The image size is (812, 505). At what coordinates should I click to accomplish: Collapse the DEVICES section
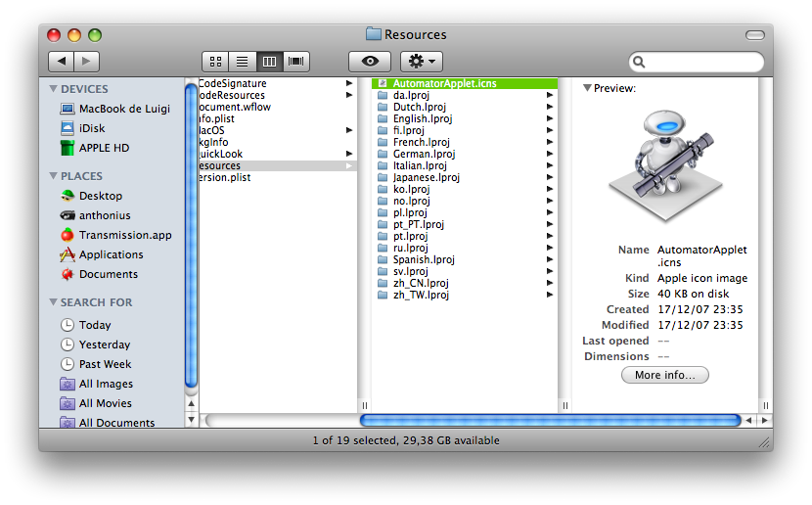54,88
